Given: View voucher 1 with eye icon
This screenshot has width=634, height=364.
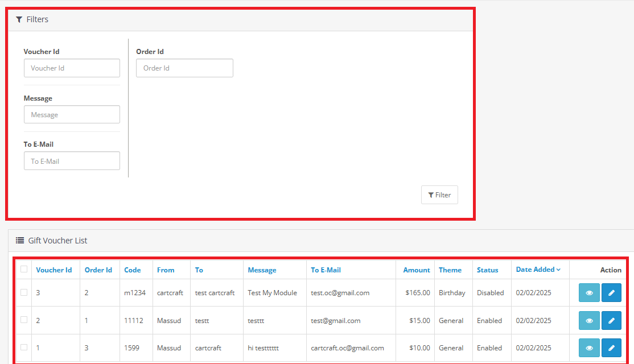Looking at the screenshot, I should click(x=589, y=348).
